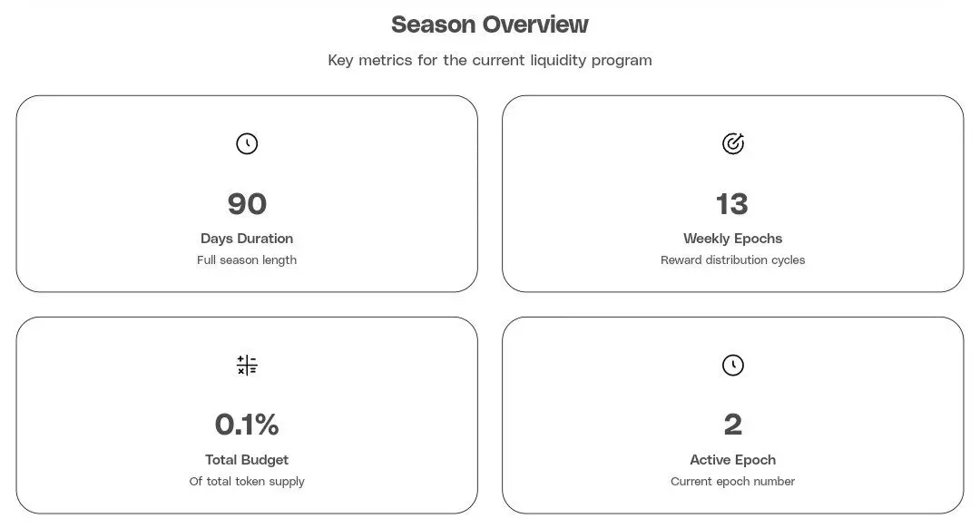Click the Weekly Epochs label
This screenshot has width=980, height=528.
pyautogui.click(x=732, y=238)
